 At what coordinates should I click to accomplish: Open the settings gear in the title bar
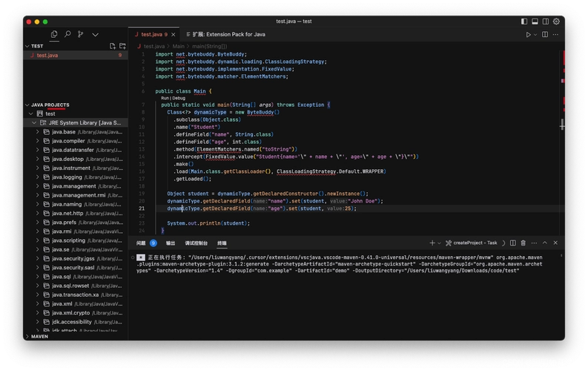coord(556,22)
